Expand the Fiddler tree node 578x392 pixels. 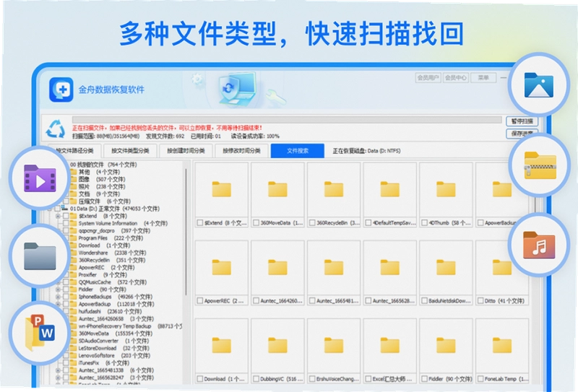click(58, 289)
